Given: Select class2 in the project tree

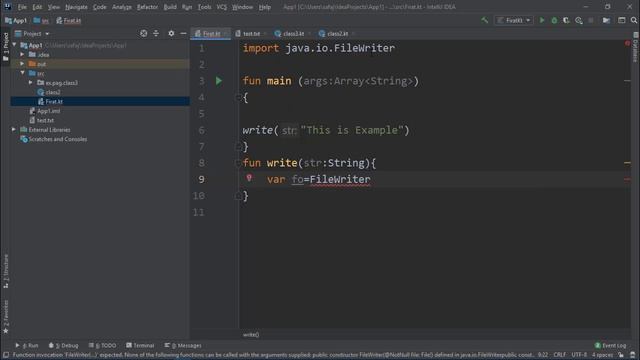Looking at the screenshot, I should point(53,92).
